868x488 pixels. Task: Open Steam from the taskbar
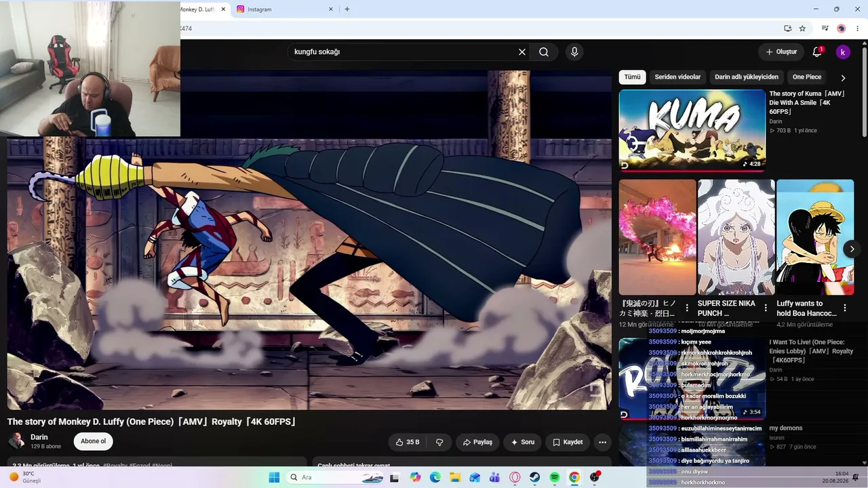(534, 477)
